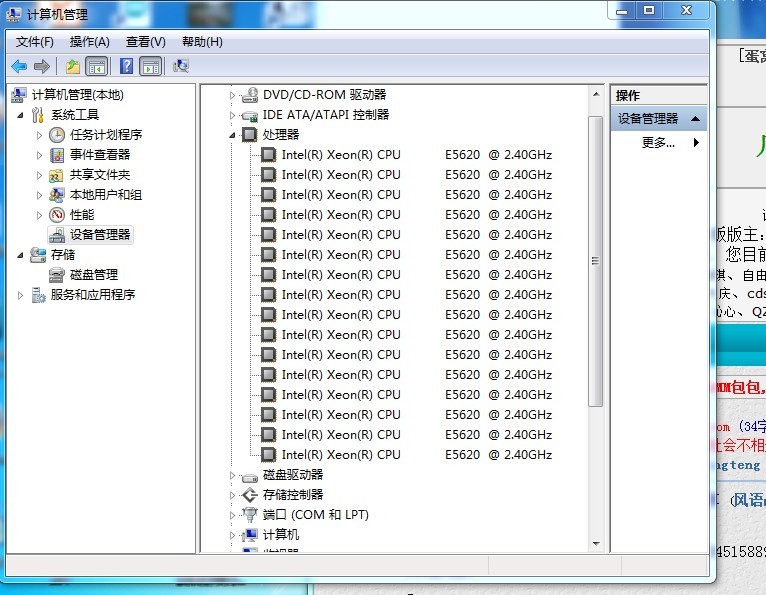The width and height of the screenshot is (766, 595).
Task: Select the 磁盘管理 tree label
Action: (x=94, y=275)
